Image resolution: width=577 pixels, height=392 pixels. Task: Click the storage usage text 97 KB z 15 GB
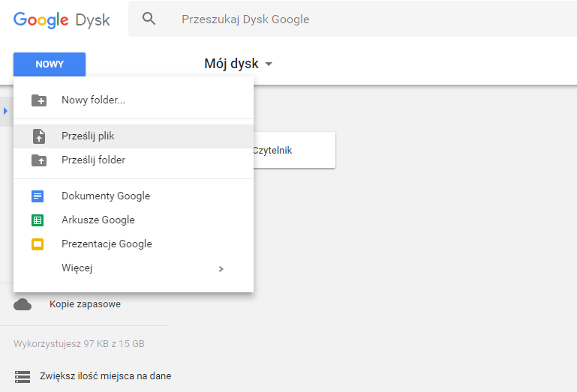point(79,344)
